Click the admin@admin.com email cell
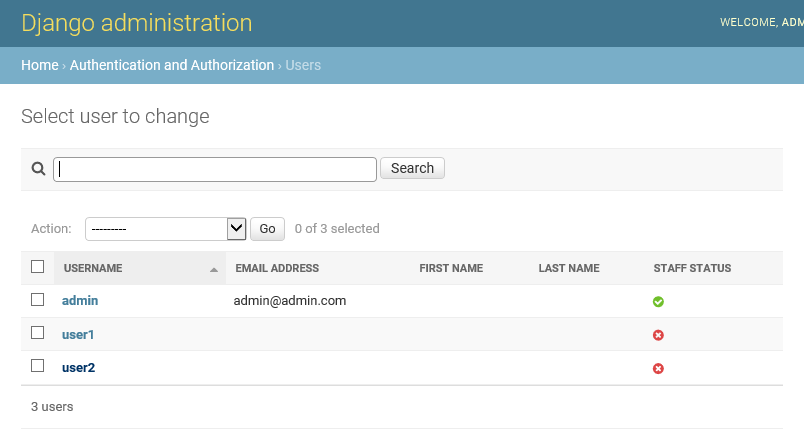This screenshot has height=437, width=804. 290,301
